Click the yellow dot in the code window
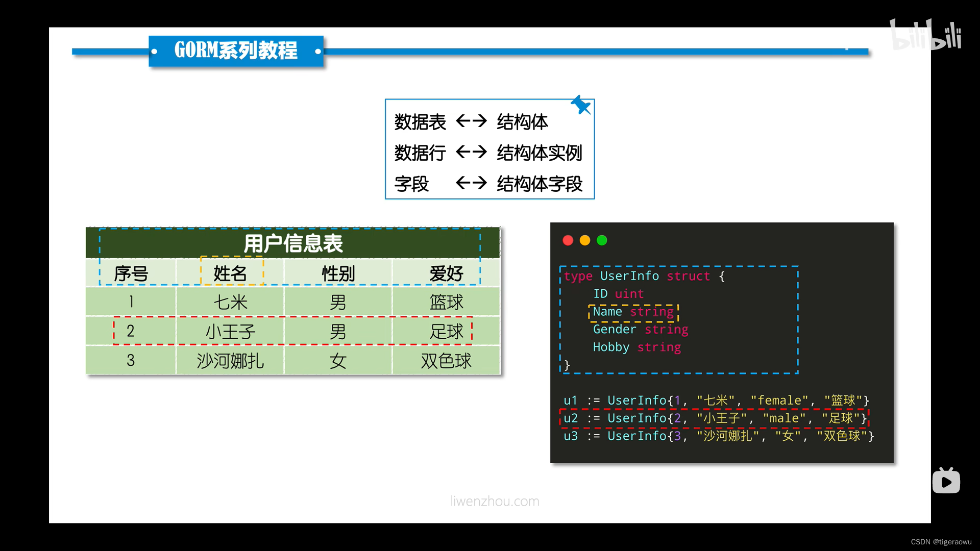The height and width of the screenshot is (551, 980). 585,240
